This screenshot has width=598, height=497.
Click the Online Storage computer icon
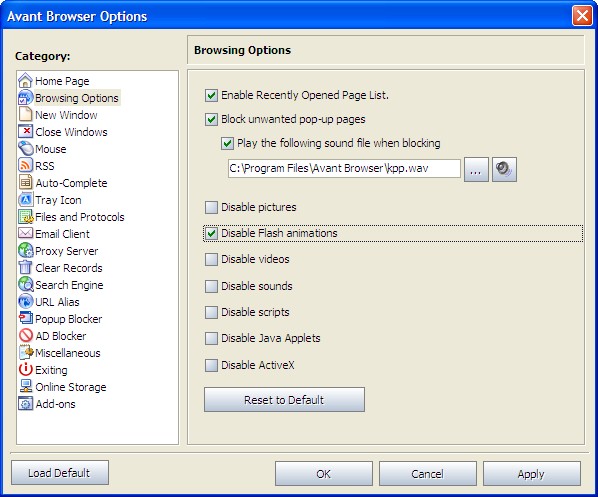25,386
